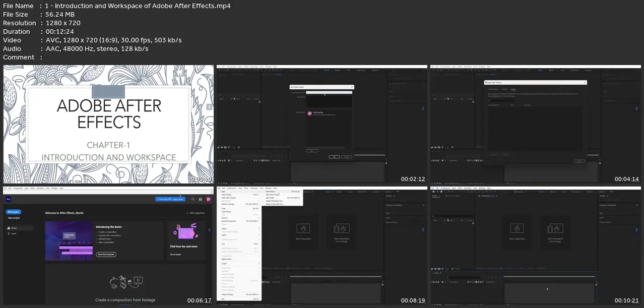Click Close in the Manage Team Projects dialog
644x308 pixels.
pyautogui.click(x=579, y=161)
